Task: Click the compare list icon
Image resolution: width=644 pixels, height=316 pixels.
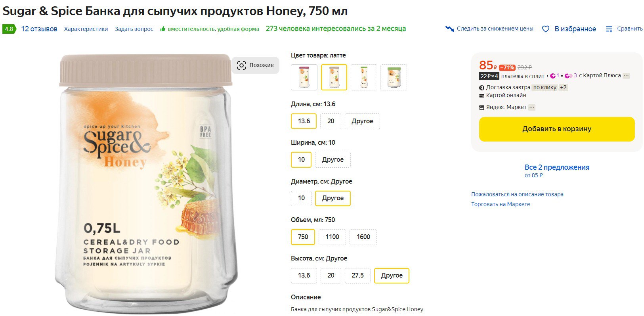Action: point(609,29)
